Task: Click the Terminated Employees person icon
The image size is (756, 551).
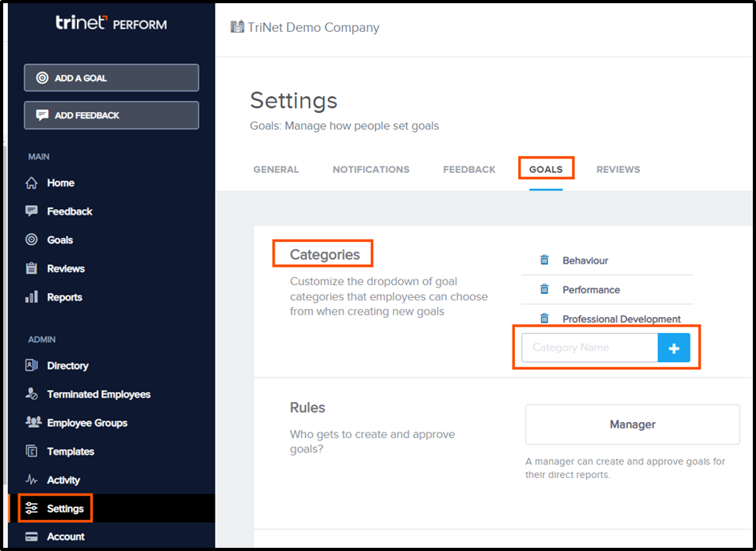Action: click(x=31, y=394)
